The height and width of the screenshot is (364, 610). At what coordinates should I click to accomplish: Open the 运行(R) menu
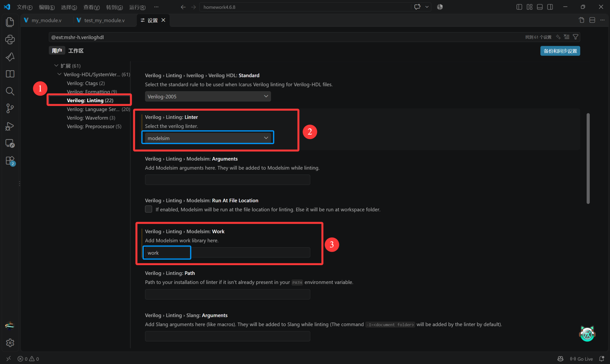click(x=137, y=7)
